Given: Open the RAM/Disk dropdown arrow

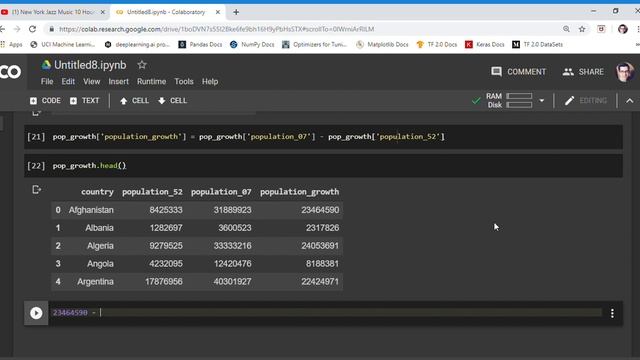Looking at the screenshot, I should click(542, 100).
